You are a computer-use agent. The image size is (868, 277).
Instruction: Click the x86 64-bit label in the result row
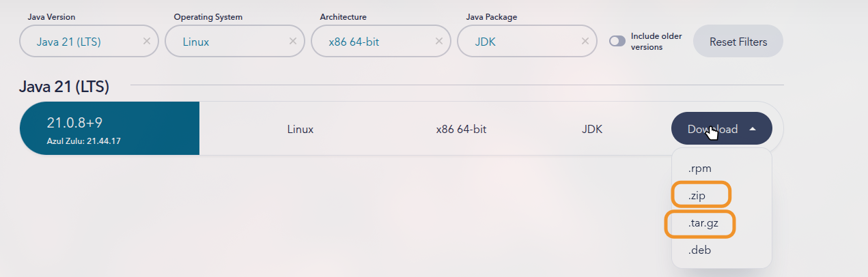pyautogui.click(x=461, y=129)
